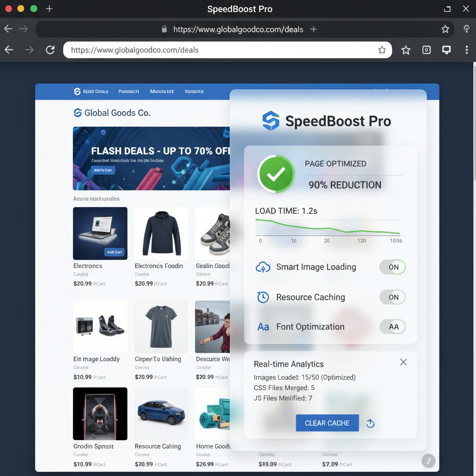
Task: Click the star inside the white address field
Action: point(382,50)
